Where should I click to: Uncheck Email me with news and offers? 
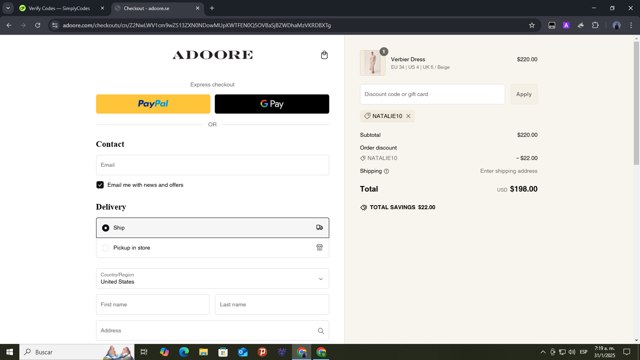pos(100,185)
